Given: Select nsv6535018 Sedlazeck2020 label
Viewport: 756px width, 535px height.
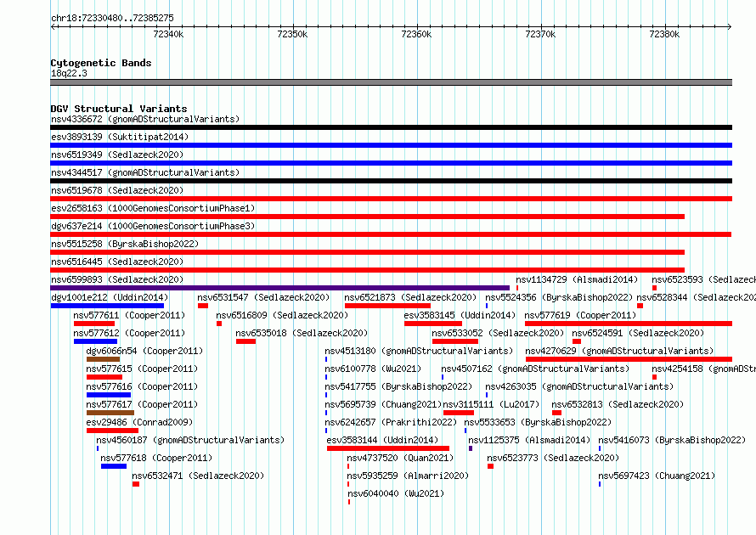Looking at the screenshot, I should point(302,333).
